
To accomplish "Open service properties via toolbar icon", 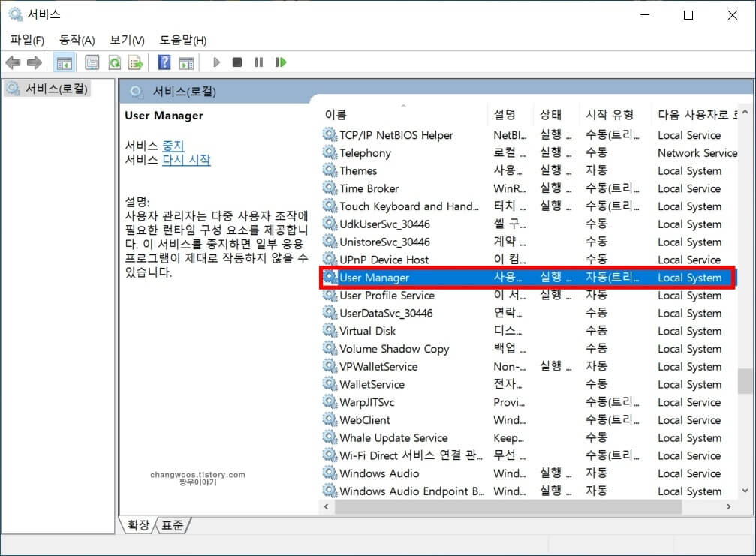I will point(92,62).
